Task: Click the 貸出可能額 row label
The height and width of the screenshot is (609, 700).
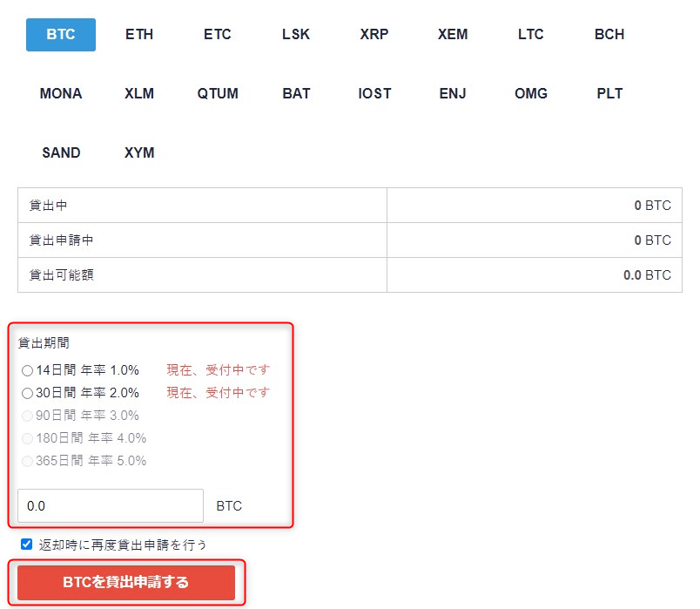Action: pyautogui.click(x=61, y=275)
